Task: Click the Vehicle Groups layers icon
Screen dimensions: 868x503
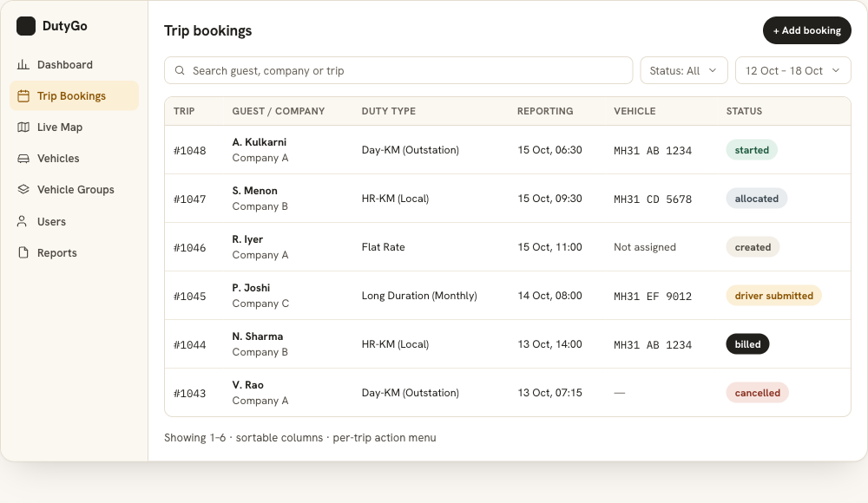Action: [x=23, y=189]
